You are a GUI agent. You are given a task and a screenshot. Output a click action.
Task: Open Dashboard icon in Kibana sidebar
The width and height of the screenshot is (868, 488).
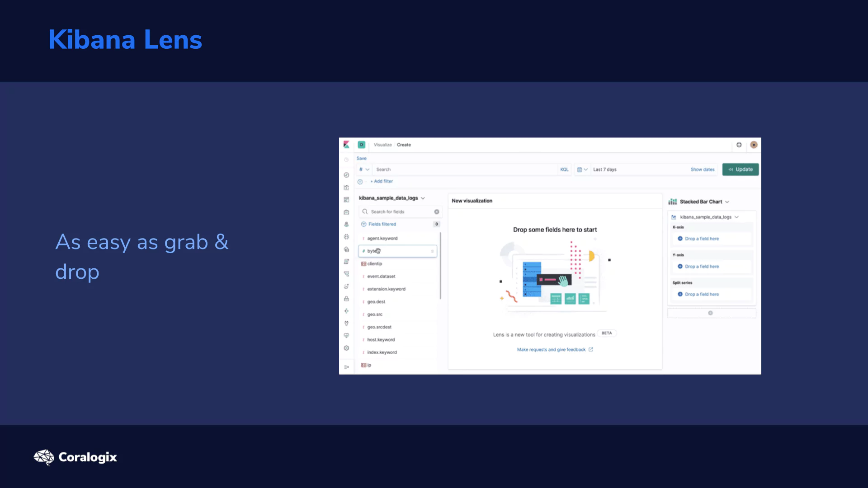click(346, 200)
